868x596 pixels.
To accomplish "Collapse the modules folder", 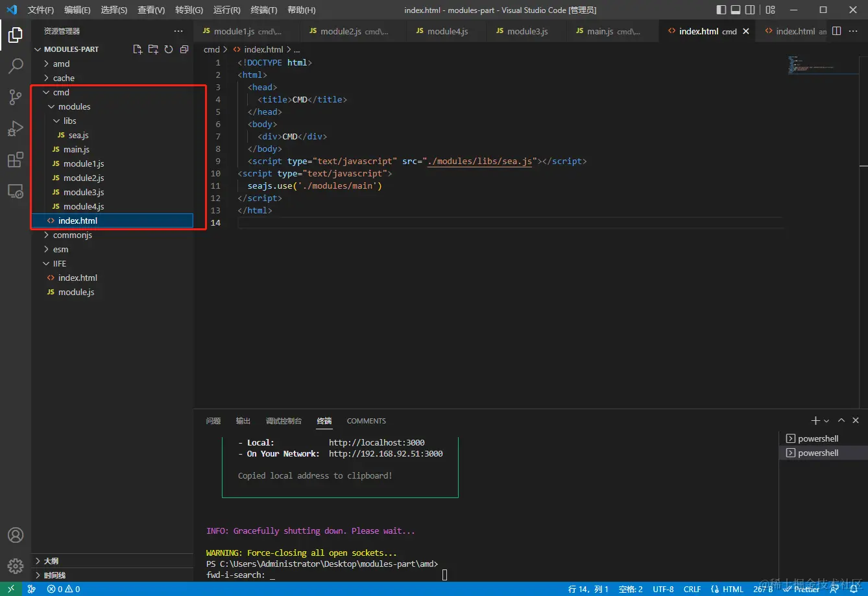I will [112, 106].
